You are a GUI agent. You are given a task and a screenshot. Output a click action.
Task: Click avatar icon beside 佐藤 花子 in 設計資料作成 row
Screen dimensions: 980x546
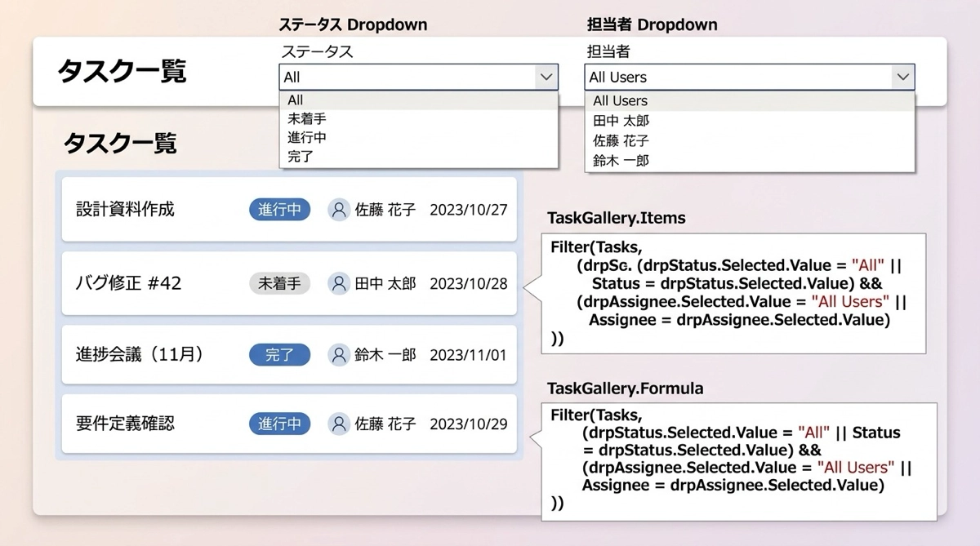tap(339, 210)
